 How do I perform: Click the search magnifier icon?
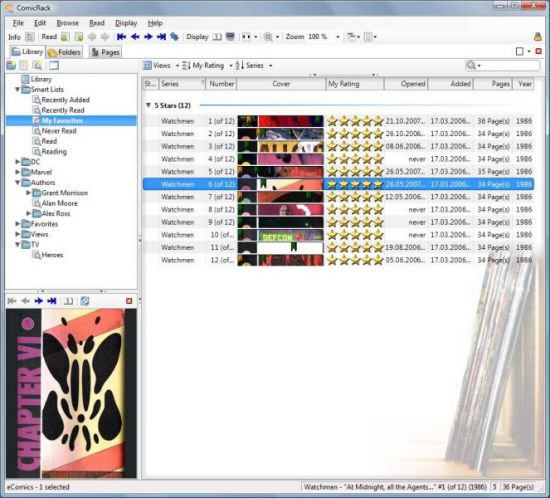click(x=471, y=65)
